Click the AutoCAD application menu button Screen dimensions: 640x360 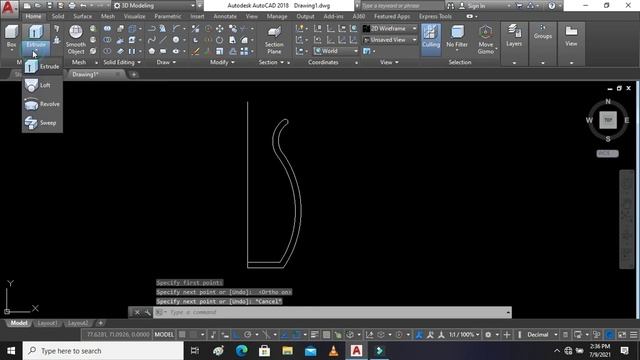9,8
